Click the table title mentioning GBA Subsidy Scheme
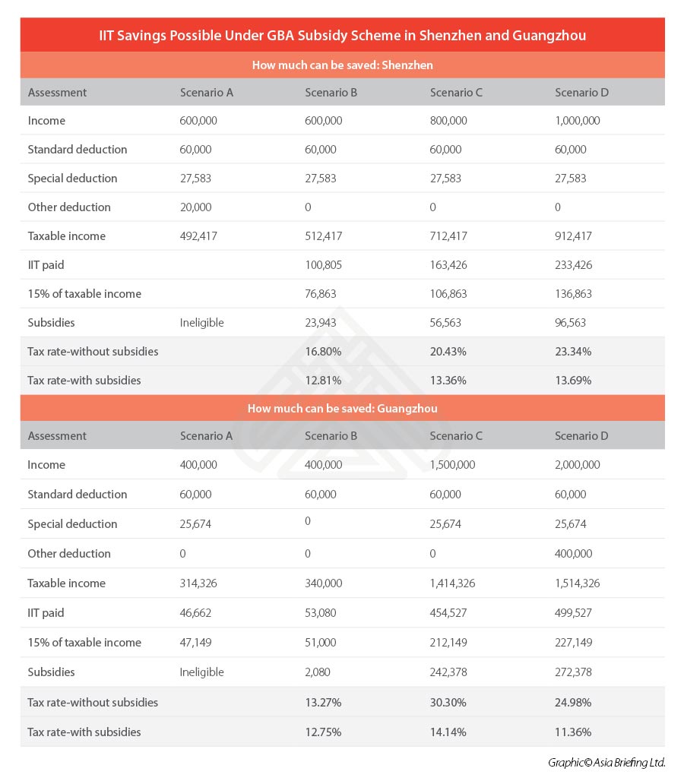This screenshot has height=784, width=684. coord(342,35)
